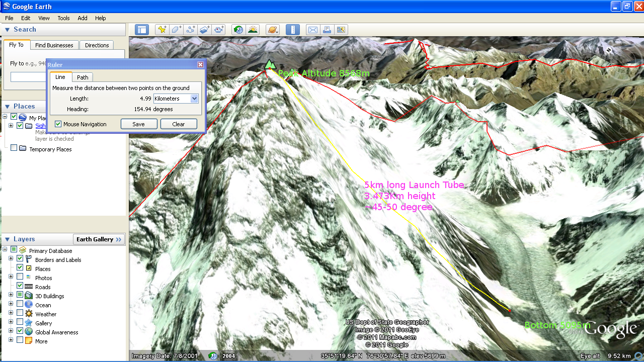The image size is (644, 362).
Task: Print the current view icon
Action: tap(327, 30)
